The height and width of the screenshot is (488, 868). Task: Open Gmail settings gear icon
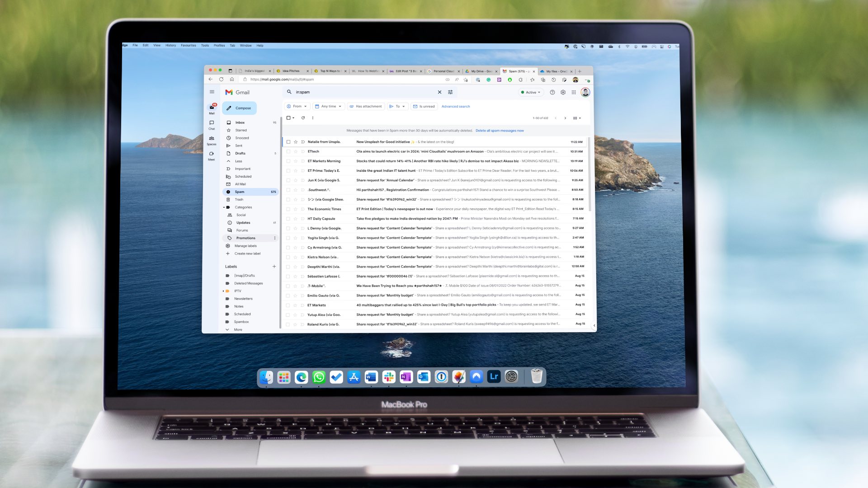pos(563,92)
